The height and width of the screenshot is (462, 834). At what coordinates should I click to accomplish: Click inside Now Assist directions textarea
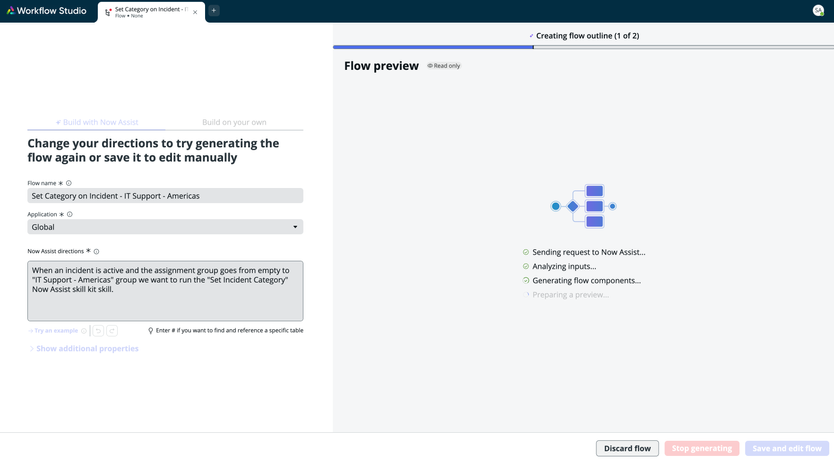[165, 291]
